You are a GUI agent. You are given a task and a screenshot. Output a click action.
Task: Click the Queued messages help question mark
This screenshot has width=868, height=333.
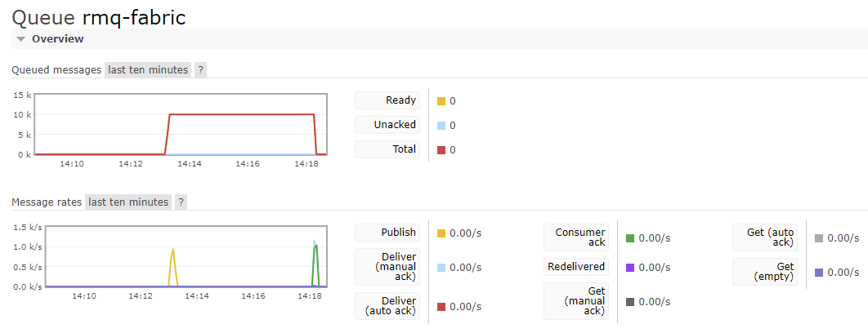tap(201, 70)
